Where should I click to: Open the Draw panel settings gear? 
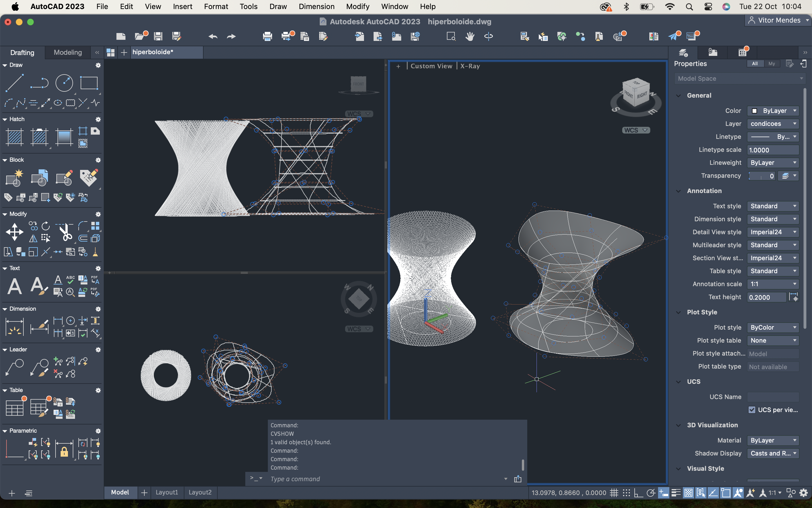[98, 65]
